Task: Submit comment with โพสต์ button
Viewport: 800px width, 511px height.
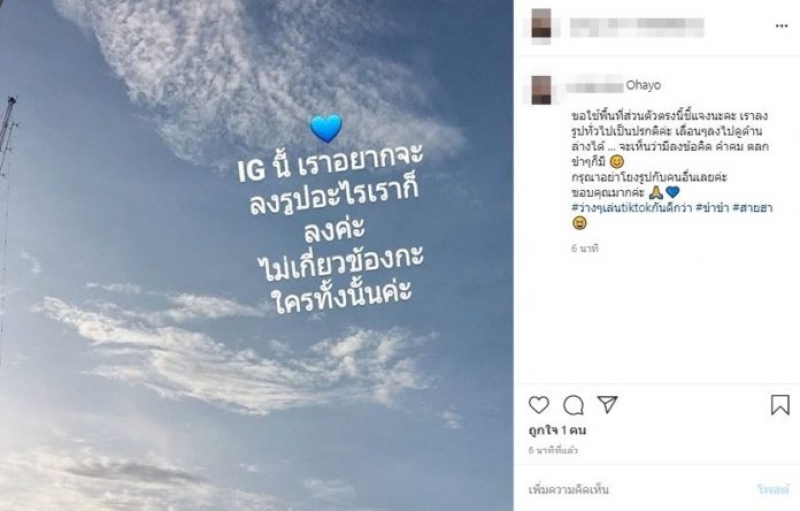Action: (773, 490)
